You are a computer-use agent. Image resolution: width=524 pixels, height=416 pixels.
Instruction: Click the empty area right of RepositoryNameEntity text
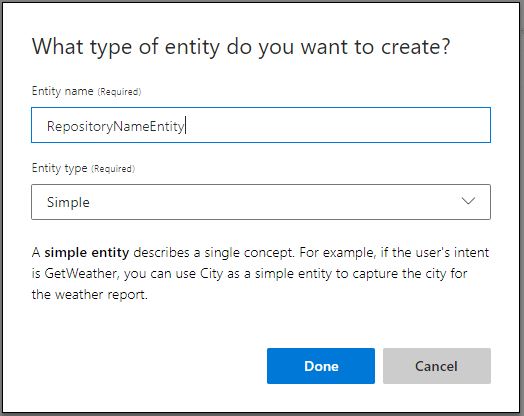click(x=338, y=125)
